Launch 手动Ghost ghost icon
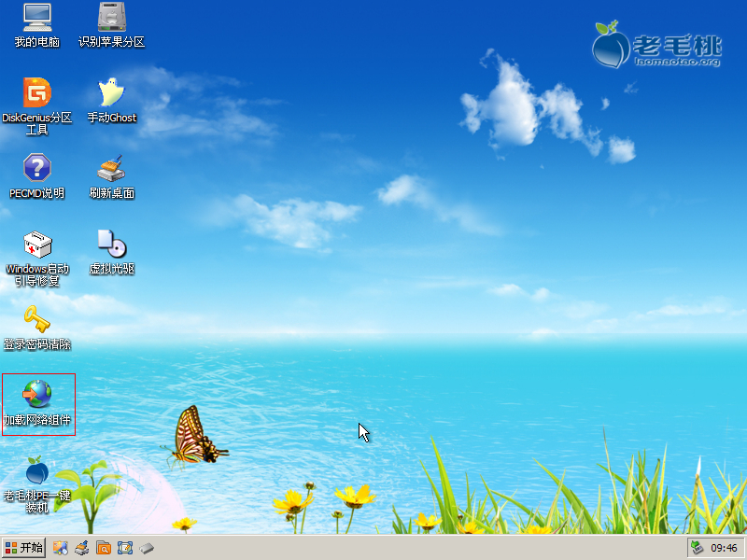 click(112, 93)
